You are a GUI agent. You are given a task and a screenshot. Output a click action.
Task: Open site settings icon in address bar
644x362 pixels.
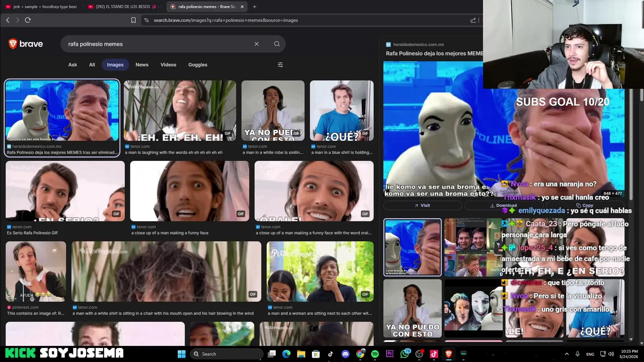(146, 20)
